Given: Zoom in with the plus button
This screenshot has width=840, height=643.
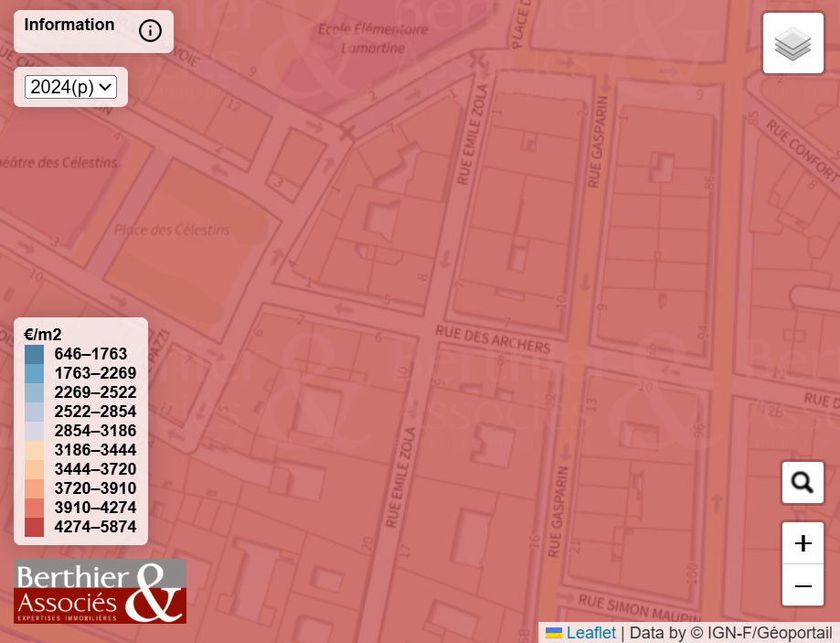Looking at the screenshot, I should click(x=803, y=543).
